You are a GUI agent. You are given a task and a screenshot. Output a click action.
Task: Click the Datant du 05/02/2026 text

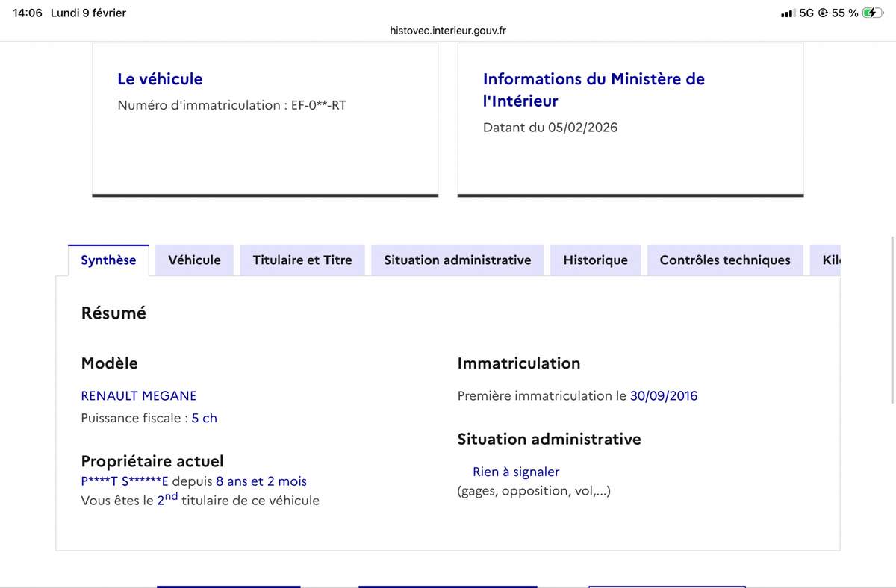(x=550, y=128)
